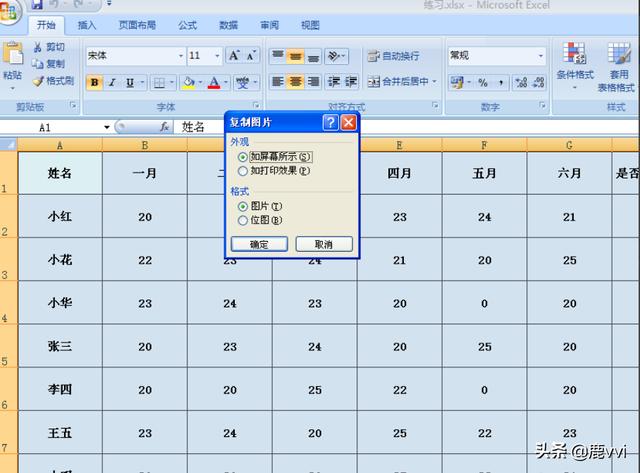The image size is (640, 473).
Task: Align text to middle of cell
Action: point(296,56)
